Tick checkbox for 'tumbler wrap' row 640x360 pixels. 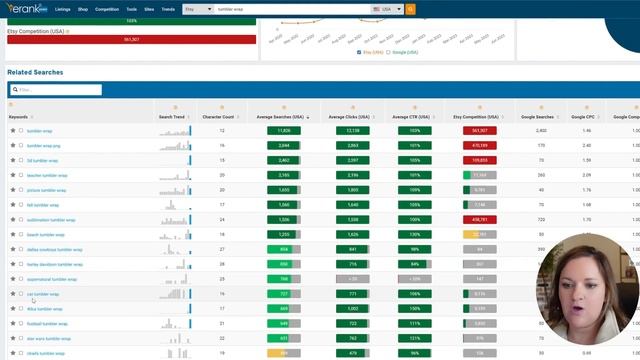[x=21, y=131]
